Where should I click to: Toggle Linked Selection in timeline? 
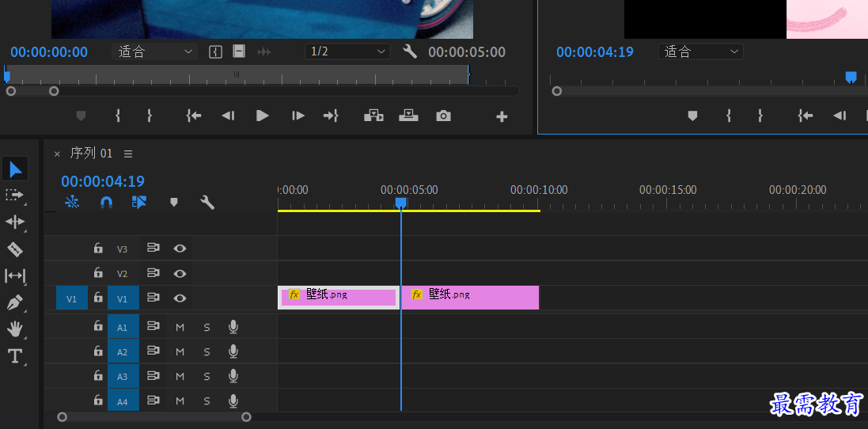[139, 203]
